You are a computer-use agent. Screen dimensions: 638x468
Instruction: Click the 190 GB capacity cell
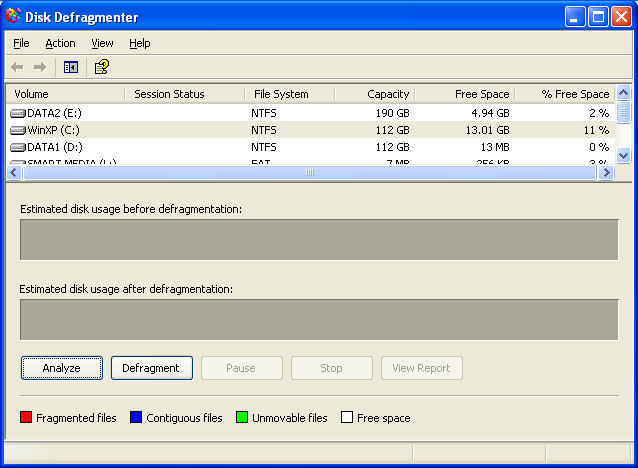pos(392,113)
